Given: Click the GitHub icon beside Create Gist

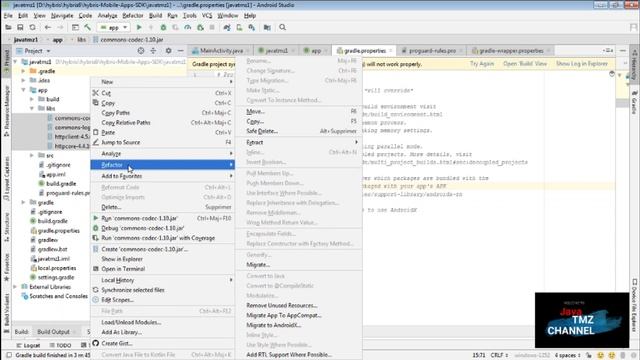Looking at the screenshot, I should [x=96, y=343].
